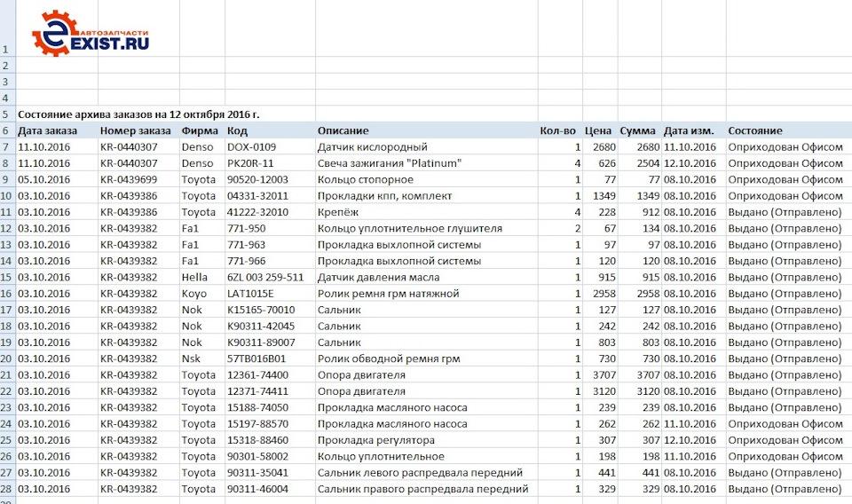Click the archive status title in row 5

(138, 114)
